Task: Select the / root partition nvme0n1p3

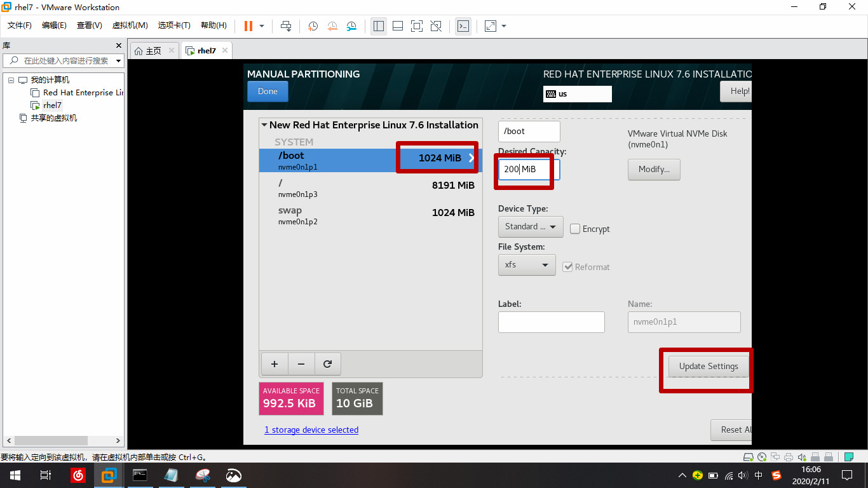Action: tap(370, 188)
